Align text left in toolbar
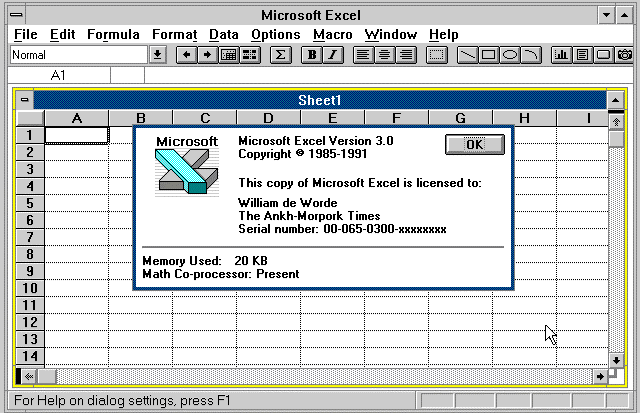The width and height of the screenshot is (640, 413). 363,55
